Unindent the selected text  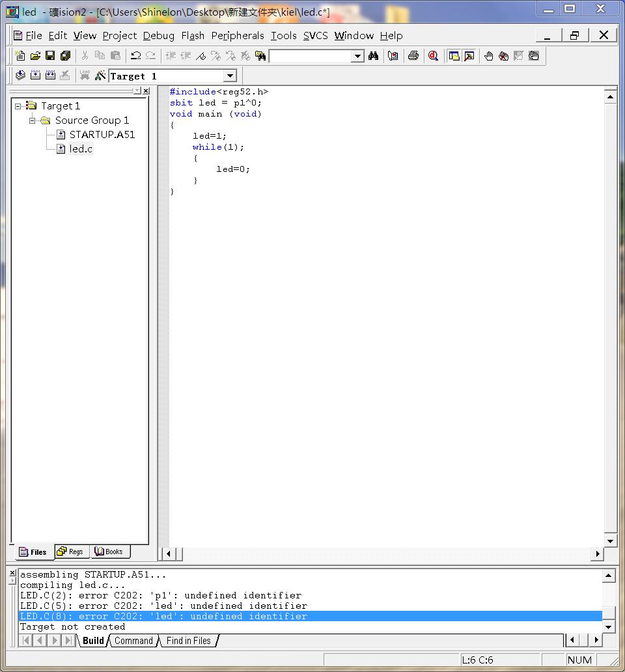(x=186, y=56)
